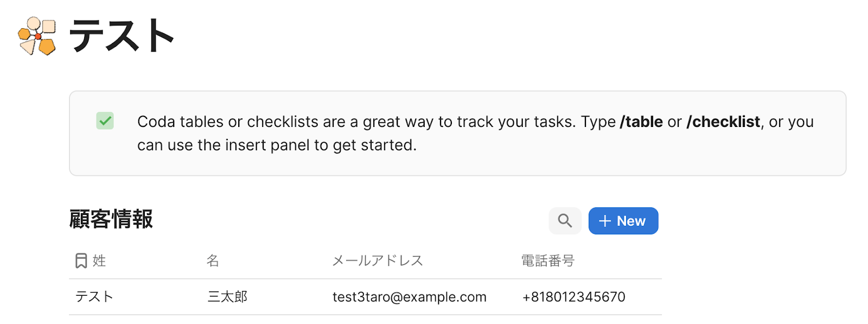
Task: Add a row with New button
Action: (x=623, y=221)
